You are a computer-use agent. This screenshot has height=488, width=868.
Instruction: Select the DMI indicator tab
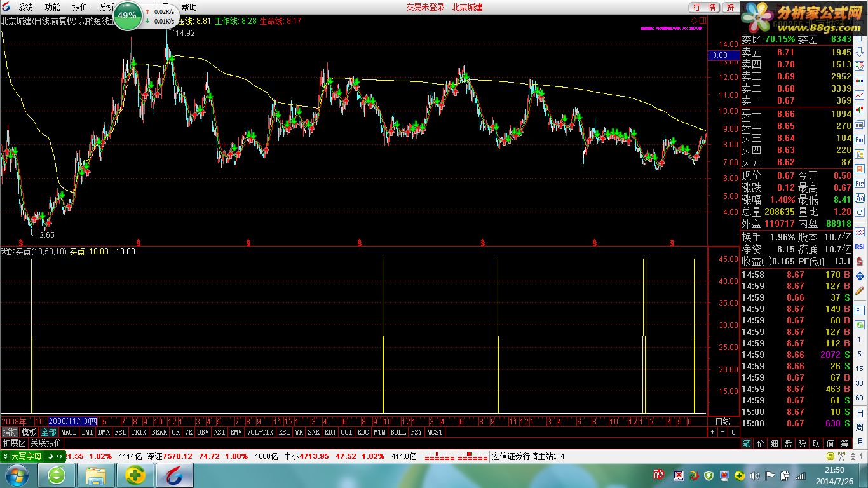[87, 432]
